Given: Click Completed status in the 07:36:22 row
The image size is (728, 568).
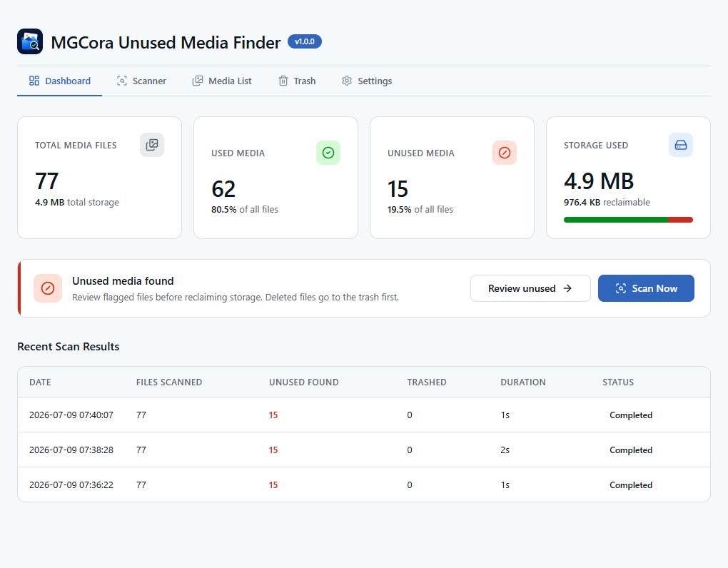Looking at the screenshot, I should 630,485.
